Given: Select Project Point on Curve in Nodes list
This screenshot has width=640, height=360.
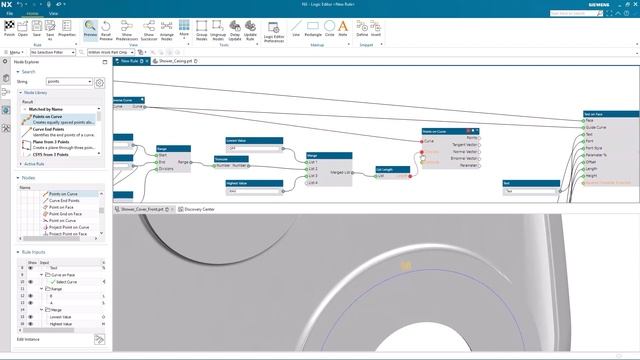Looking at the screenshot, I should (x=69, y=227).
